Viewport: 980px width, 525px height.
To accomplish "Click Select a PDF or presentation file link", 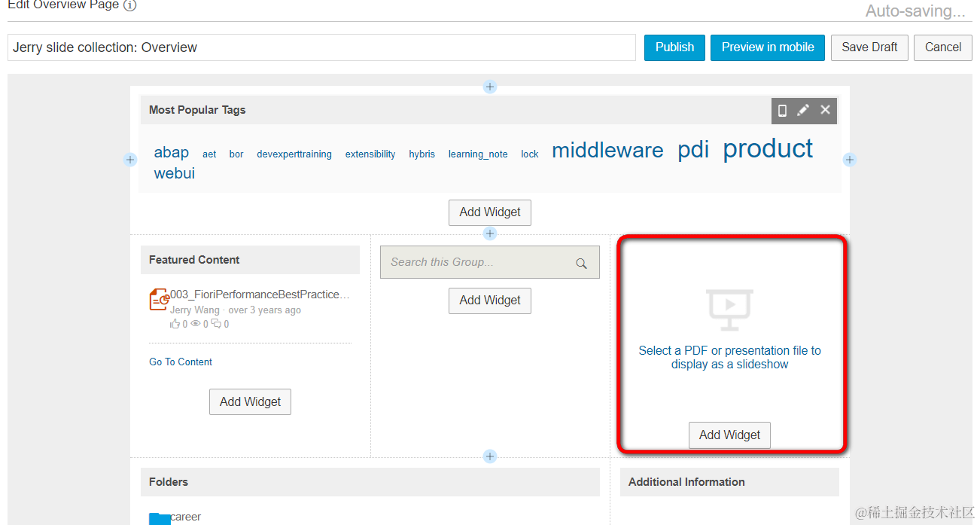I will (x=729, y=358).
